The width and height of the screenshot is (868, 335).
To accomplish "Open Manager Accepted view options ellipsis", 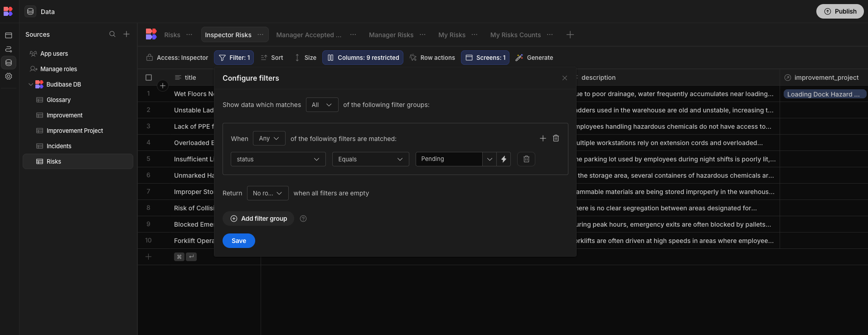I will [x=353, y=34].
